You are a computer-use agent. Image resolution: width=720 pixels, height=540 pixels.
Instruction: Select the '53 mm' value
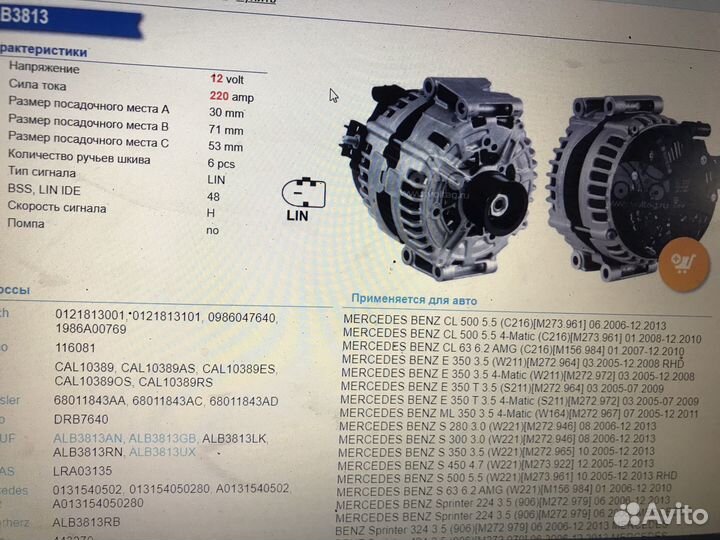point(225,146)
